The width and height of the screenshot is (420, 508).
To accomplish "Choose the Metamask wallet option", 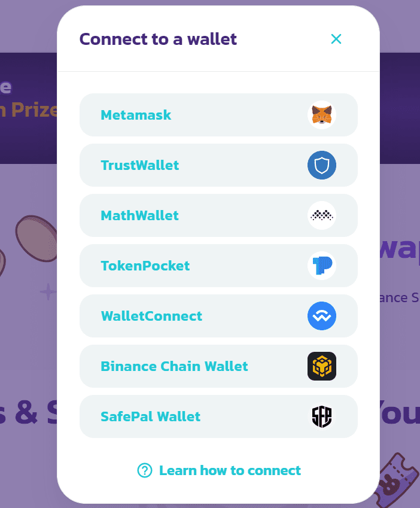I will [x=218, y=115].
